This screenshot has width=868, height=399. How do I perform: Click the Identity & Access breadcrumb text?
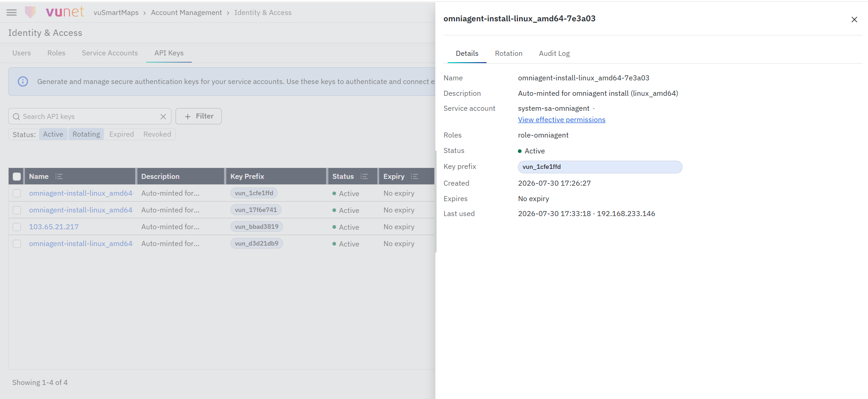(263, 13)
